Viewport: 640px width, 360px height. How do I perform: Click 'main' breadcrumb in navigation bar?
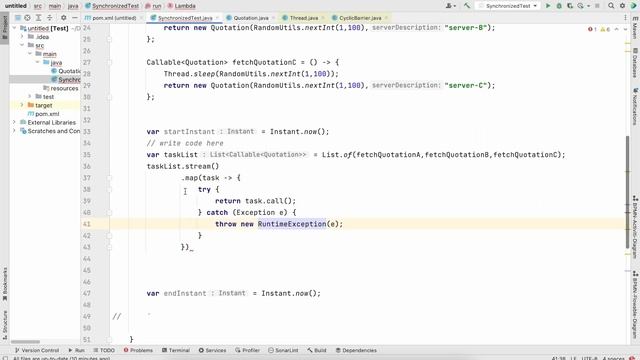55,6
